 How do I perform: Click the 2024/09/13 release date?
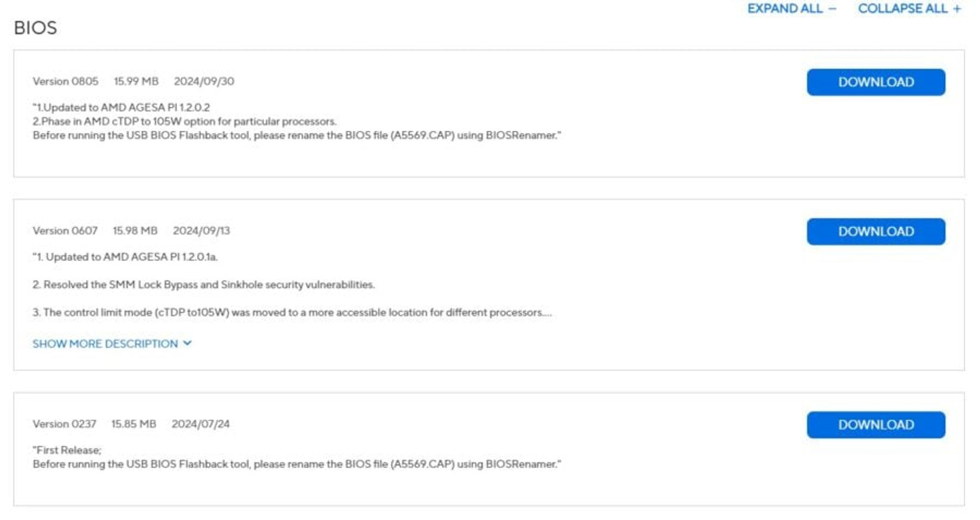[x=202, y=230]
